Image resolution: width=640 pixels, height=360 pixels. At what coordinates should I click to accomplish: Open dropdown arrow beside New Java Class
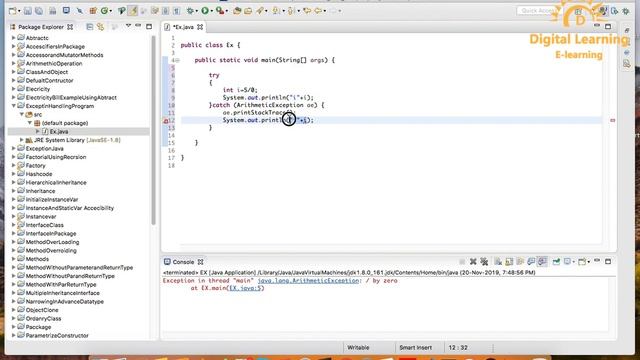(111, 11)
